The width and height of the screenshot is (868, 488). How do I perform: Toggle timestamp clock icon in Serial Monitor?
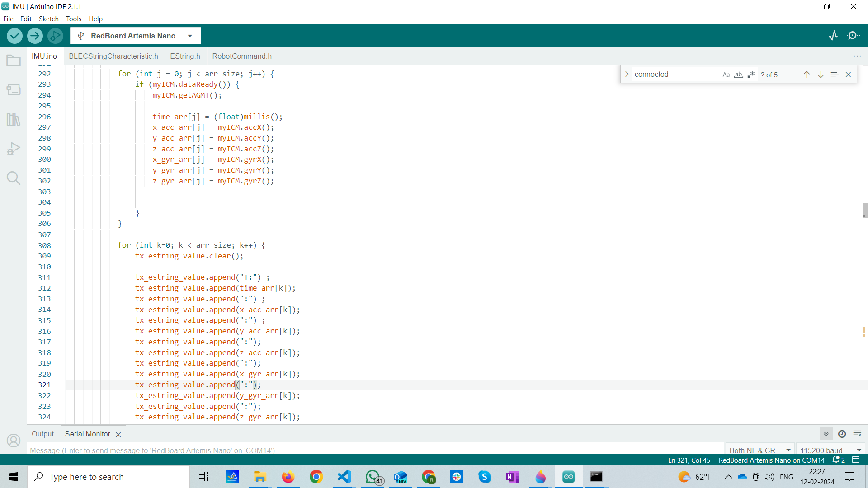[842, 434]
